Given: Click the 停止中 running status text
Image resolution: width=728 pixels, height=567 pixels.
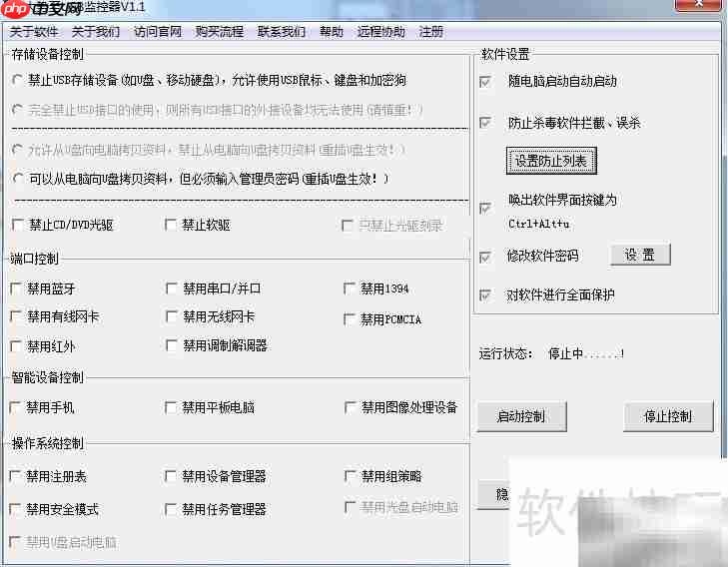Looking at the screenshot, I should click(586, 353).
